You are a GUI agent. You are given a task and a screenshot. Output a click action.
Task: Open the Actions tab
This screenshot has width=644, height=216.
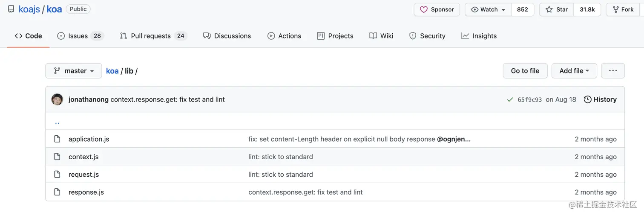[284, 36]
